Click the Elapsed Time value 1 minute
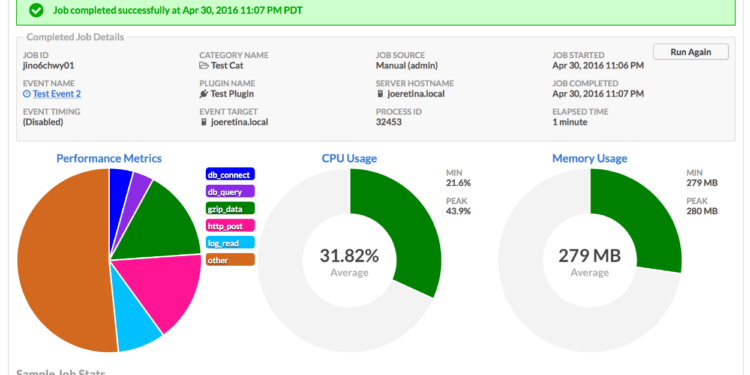This screenshot has width=750, height=375. (570, 122)
